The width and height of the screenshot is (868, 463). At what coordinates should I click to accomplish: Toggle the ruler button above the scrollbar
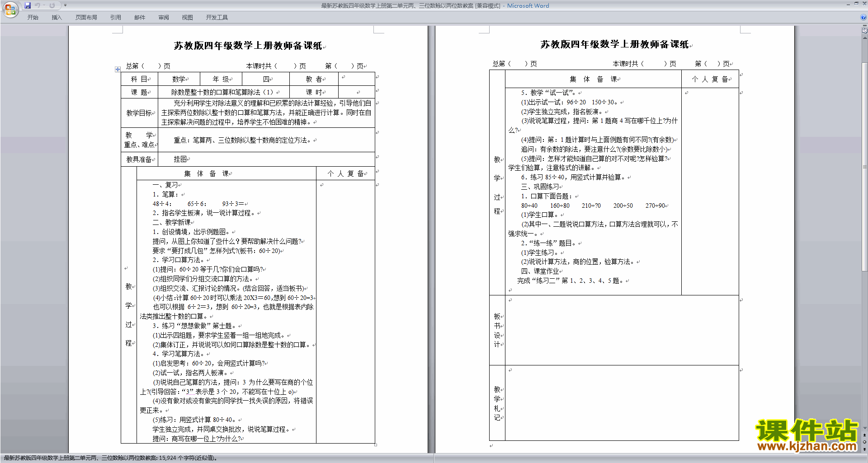865,31
